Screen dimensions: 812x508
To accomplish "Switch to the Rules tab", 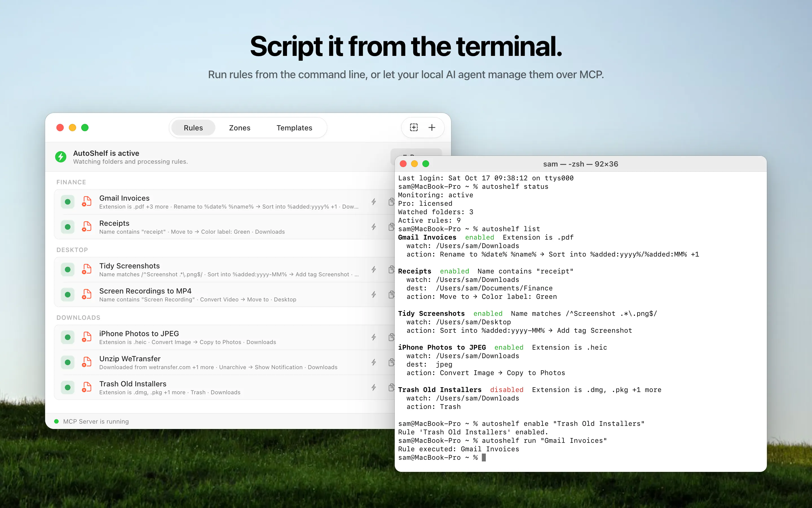I will [193, 128].
